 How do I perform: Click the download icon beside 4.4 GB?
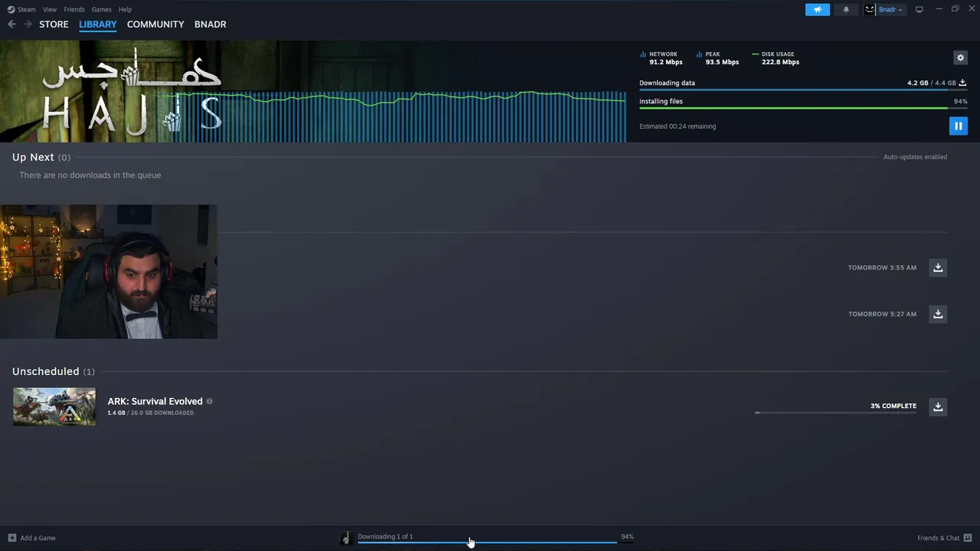pyautogui.click(x=962, y=83)
